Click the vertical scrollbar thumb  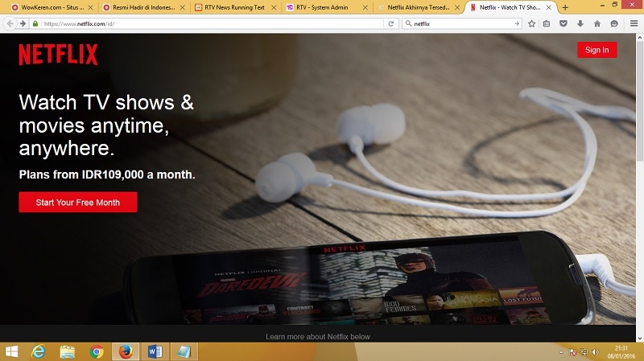tap(639, 101)
